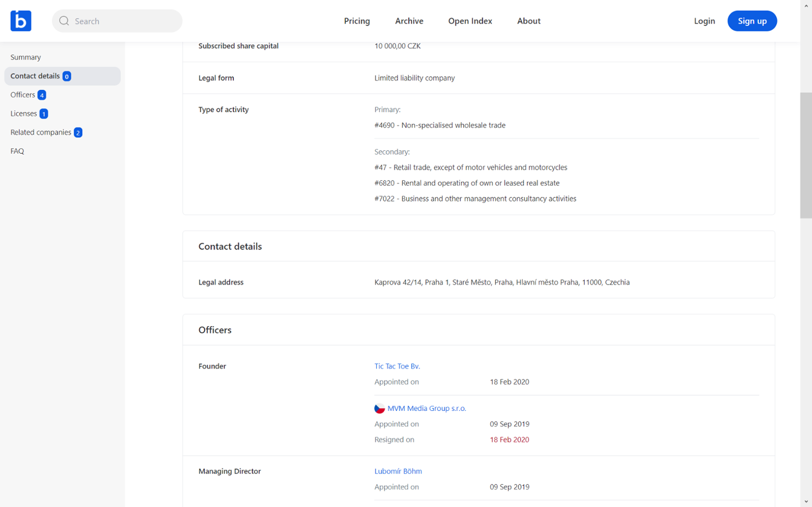Jump to FAQ in sidebar
The height and width of the screenshot is (507, 812).
tap(17, 151)
